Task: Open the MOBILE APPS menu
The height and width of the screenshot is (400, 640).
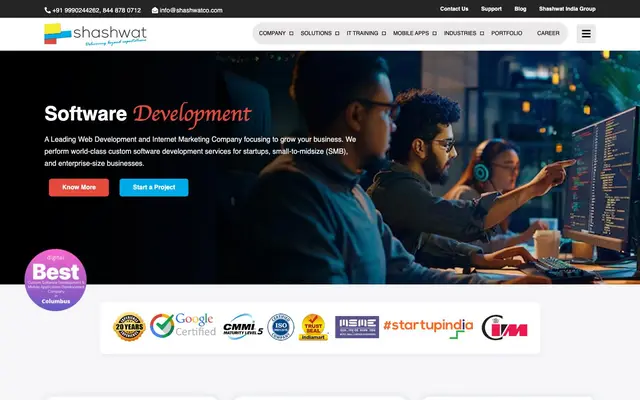Action: (x=411, y=33)
